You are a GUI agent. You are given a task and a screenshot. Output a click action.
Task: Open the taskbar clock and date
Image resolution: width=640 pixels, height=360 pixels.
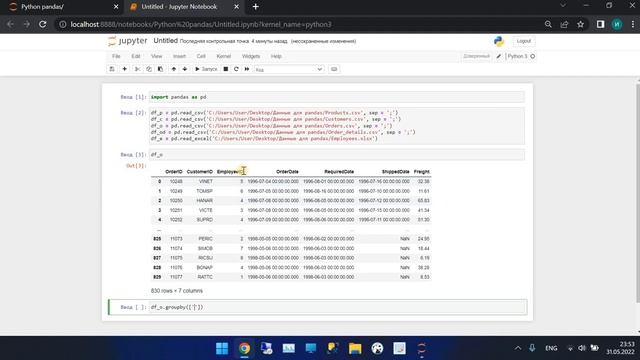pos(620,348)
